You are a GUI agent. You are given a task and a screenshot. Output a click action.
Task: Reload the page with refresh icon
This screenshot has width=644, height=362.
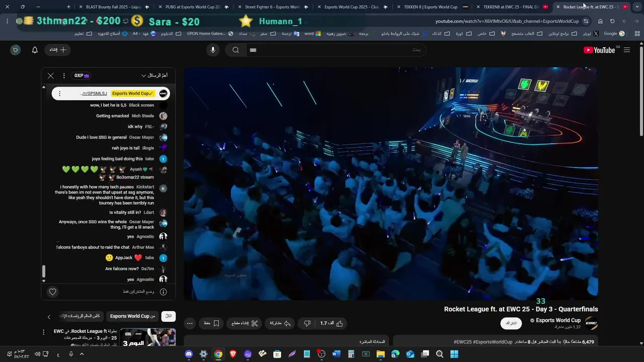[x=612, y=21]
